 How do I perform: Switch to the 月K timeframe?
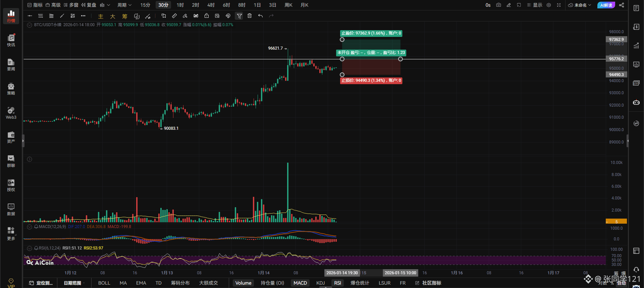[305, 5]
